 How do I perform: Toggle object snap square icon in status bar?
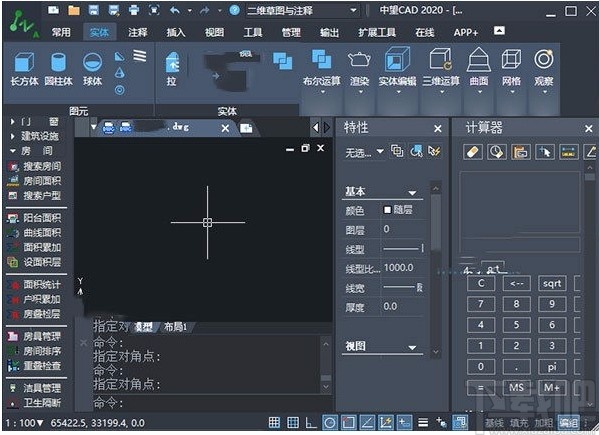348,422
